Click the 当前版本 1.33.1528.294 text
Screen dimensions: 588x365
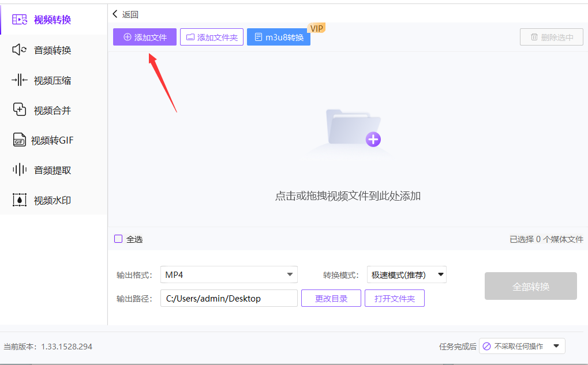click(x=48, y=347)
